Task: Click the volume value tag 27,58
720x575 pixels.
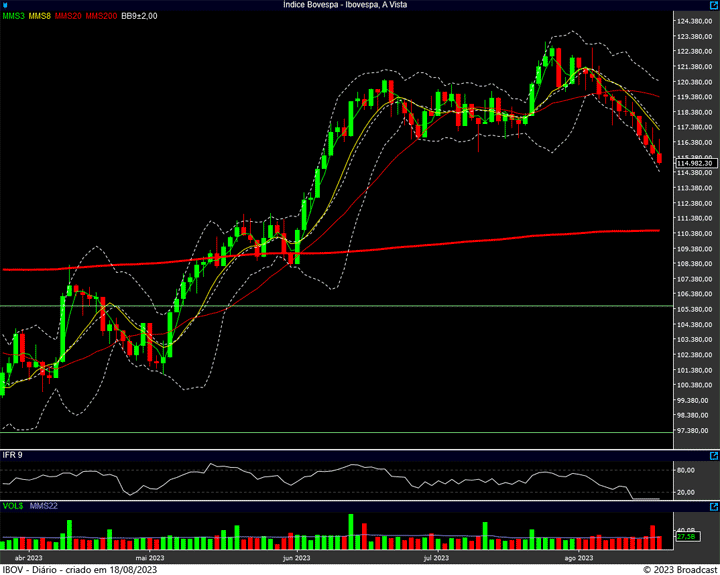Action: (x=686, y=537)
